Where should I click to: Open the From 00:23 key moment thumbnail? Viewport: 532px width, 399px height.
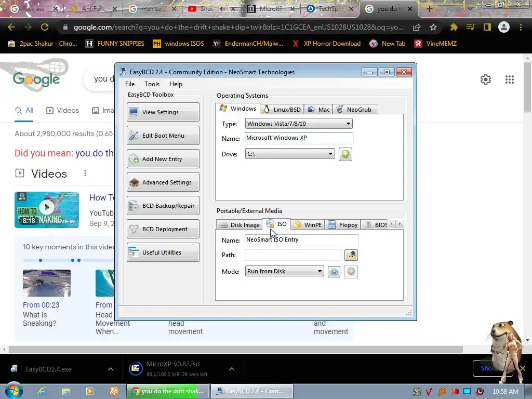coord(47,283)
